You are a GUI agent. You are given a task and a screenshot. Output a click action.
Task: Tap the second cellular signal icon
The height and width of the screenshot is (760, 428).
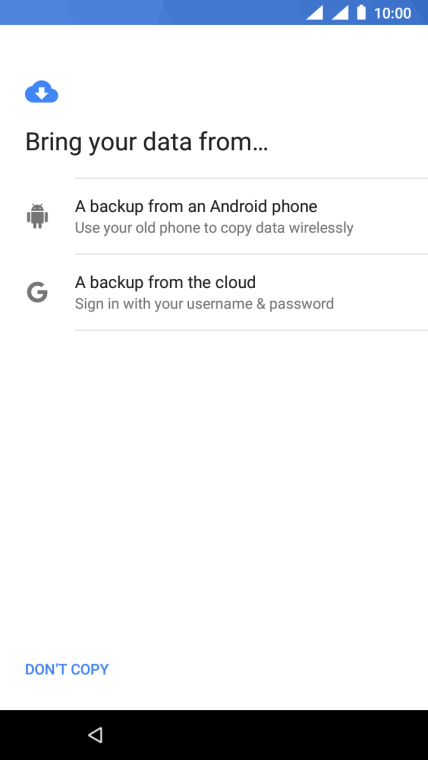(x=340, y=13)
